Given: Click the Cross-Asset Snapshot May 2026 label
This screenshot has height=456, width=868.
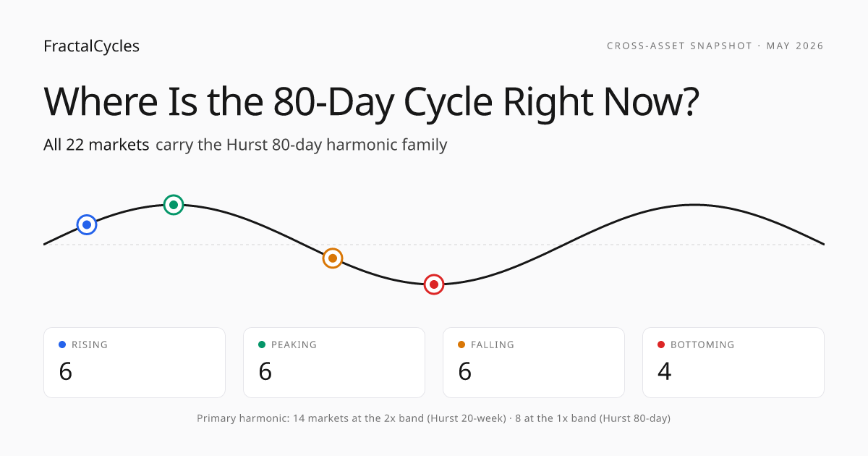Looking at the screenshot, I should click(x=715, y=46).
